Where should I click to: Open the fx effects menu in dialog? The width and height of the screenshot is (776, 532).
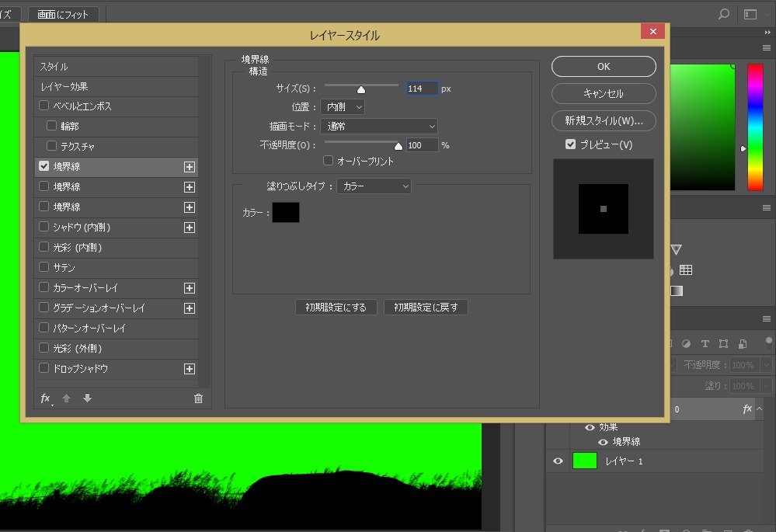pyautogui.click(x=46, y=398)
